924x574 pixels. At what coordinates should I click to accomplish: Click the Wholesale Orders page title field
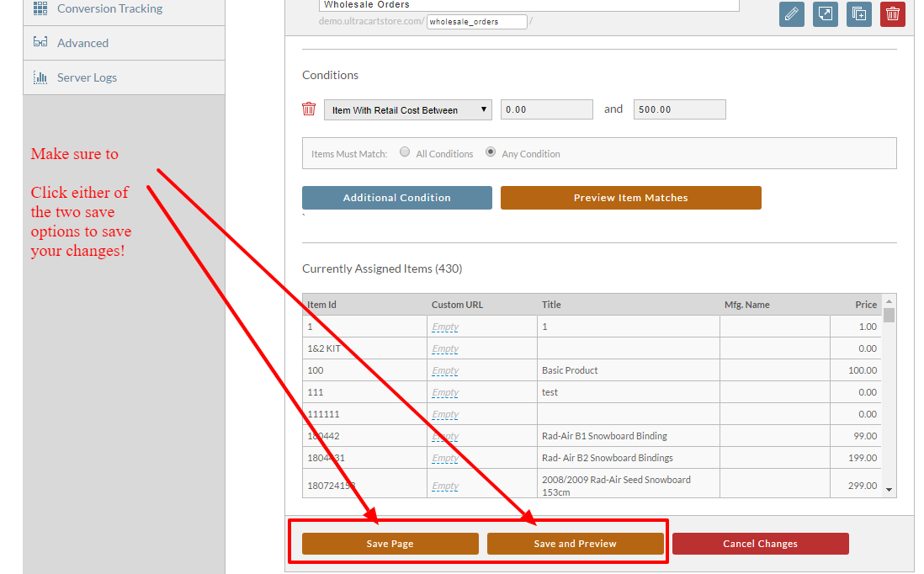529,5
